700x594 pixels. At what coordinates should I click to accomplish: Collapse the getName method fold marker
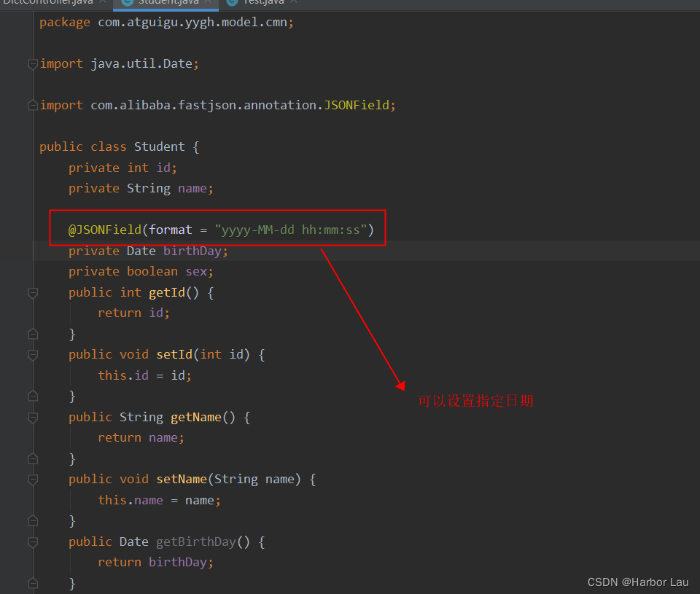[32, 418]
